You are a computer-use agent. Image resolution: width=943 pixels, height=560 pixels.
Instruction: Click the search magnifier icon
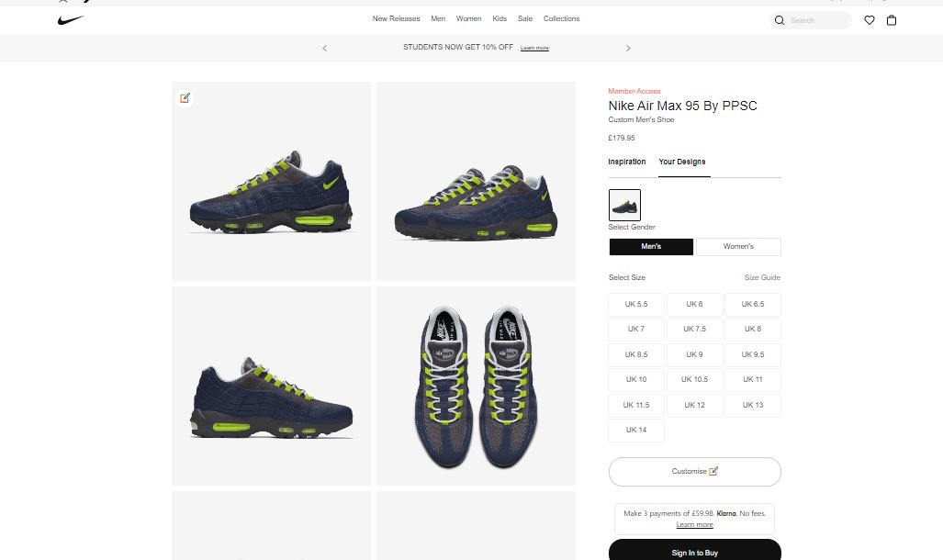tap(780, 20)
